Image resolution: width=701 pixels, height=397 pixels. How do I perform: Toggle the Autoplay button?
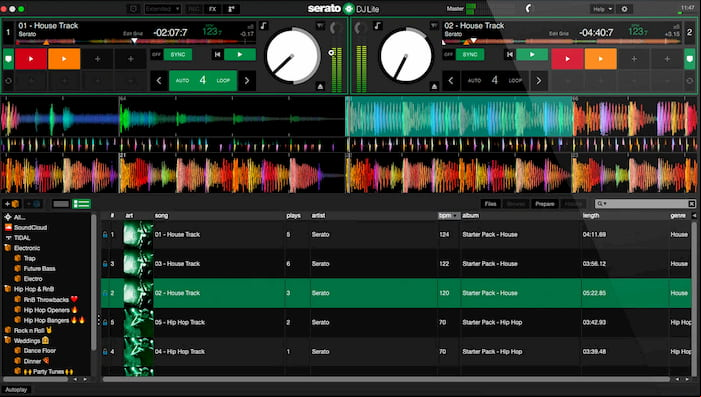click(16, 390)
